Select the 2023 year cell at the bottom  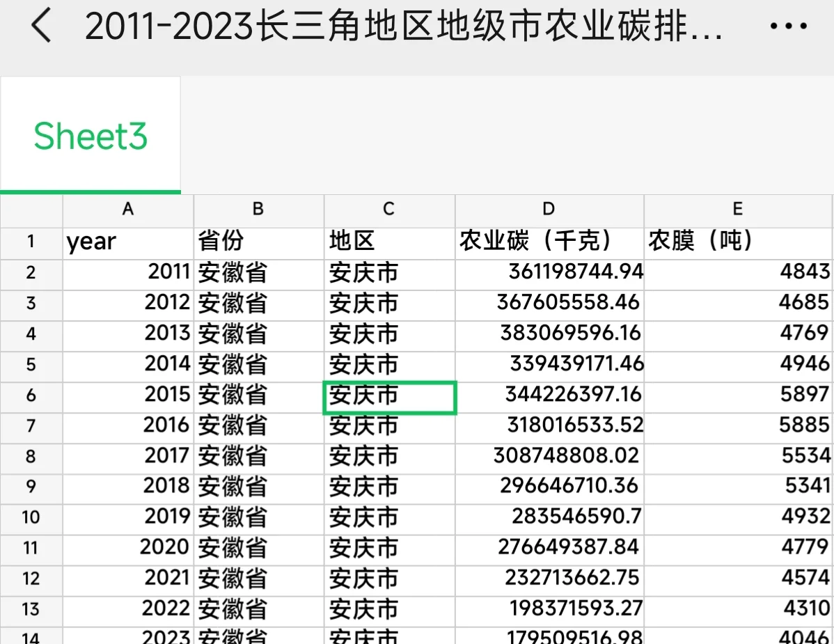click(x=127, y=635)
